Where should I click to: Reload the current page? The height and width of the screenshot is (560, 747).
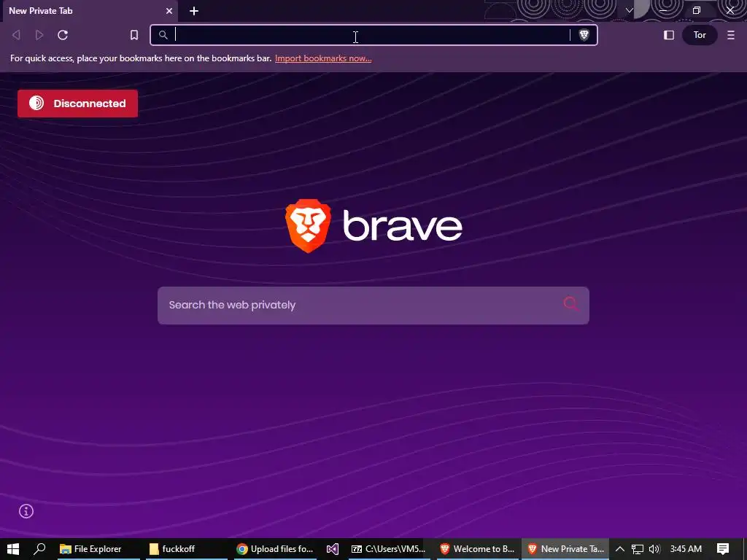click(x=63, y=35)
